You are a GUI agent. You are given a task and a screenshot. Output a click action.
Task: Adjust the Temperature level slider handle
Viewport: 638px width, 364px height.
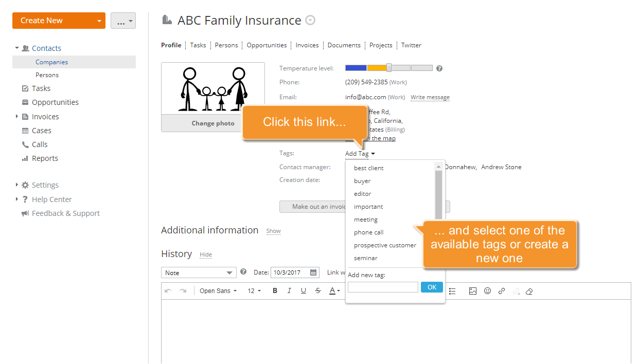389,68
